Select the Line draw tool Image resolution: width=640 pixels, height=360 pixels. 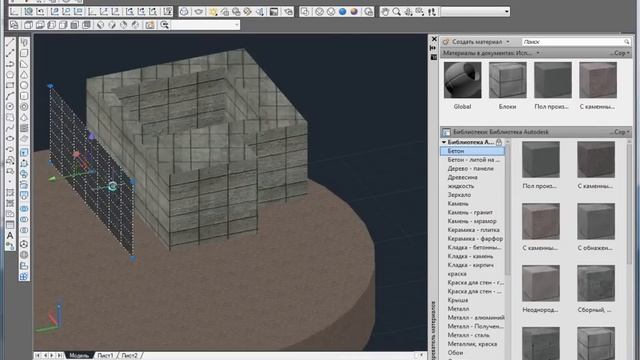click(x=10, y=42)
